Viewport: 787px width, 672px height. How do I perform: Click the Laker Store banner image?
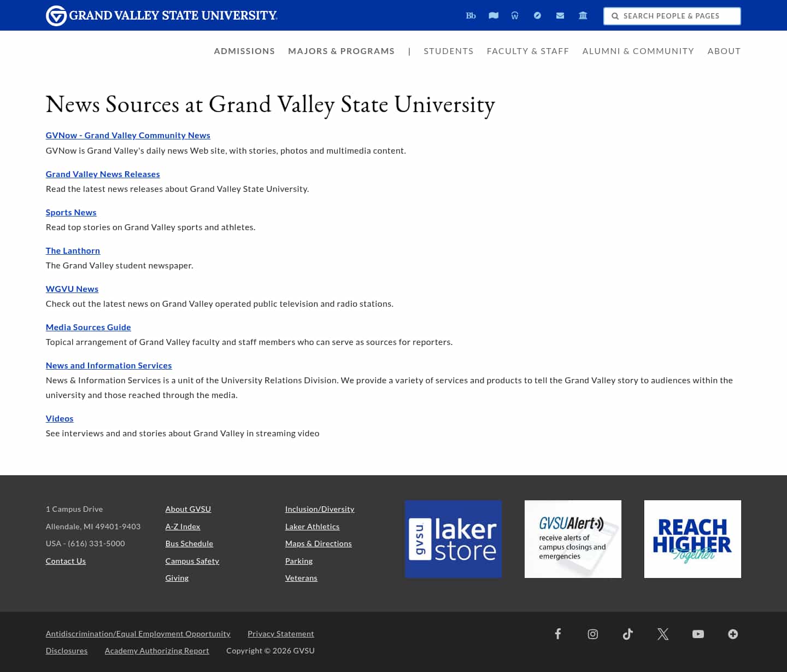[x=453, y=539]
